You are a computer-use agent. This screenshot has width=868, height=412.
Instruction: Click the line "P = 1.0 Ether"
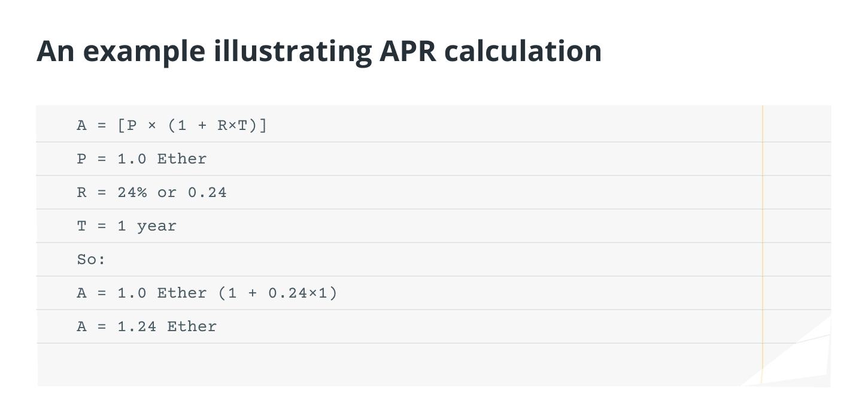(141, 159)
